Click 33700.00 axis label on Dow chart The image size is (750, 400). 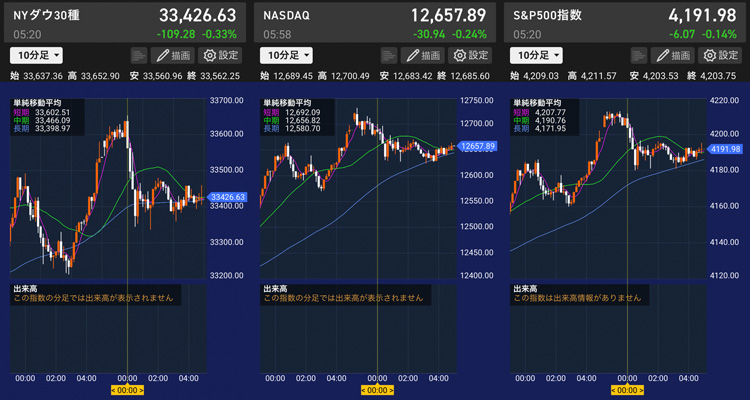[x=227, y=100]
